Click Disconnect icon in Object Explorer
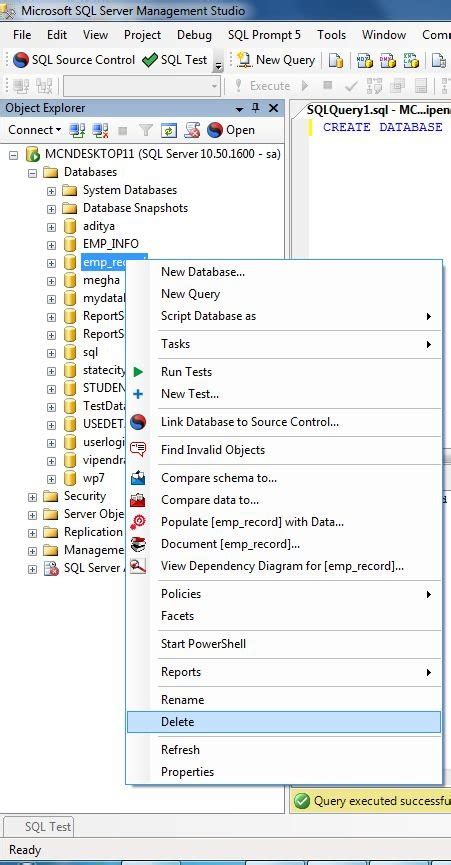 click(100, 130)
